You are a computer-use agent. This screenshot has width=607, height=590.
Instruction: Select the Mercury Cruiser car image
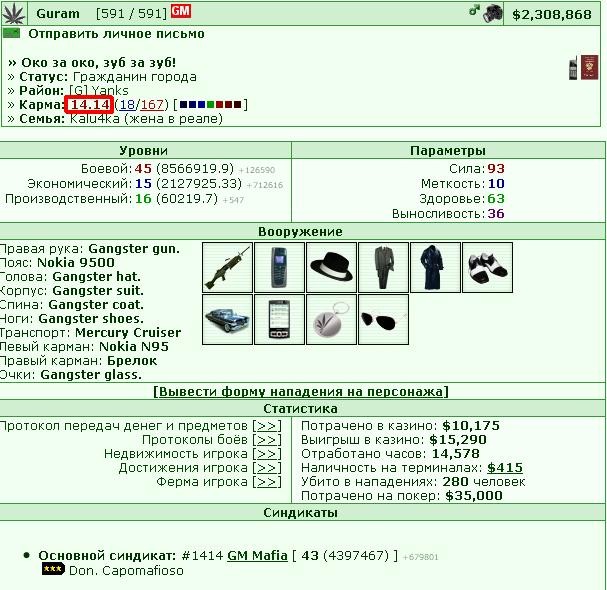(227, 319)
